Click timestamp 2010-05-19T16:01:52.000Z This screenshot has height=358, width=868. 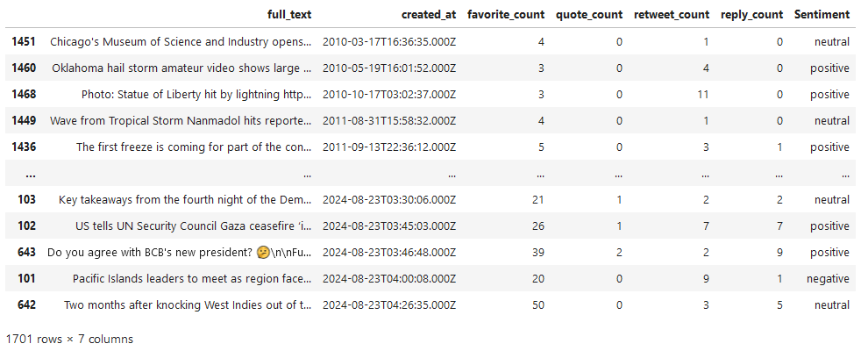coord(389,68)
